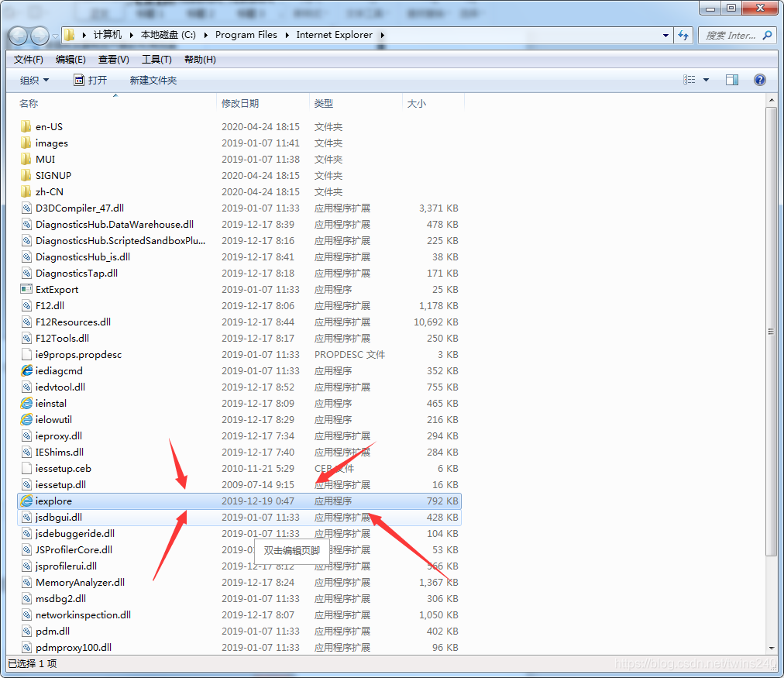784x678 pixels.
Task: Open the recent pages dropdown next to Forward
Action: tap(55, 36)
